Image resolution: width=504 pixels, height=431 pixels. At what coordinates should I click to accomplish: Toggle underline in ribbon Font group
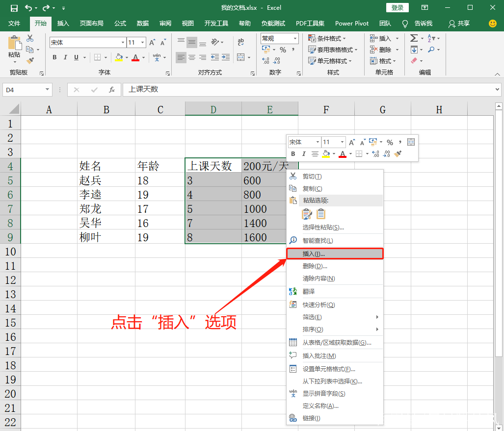pos(76,57)
